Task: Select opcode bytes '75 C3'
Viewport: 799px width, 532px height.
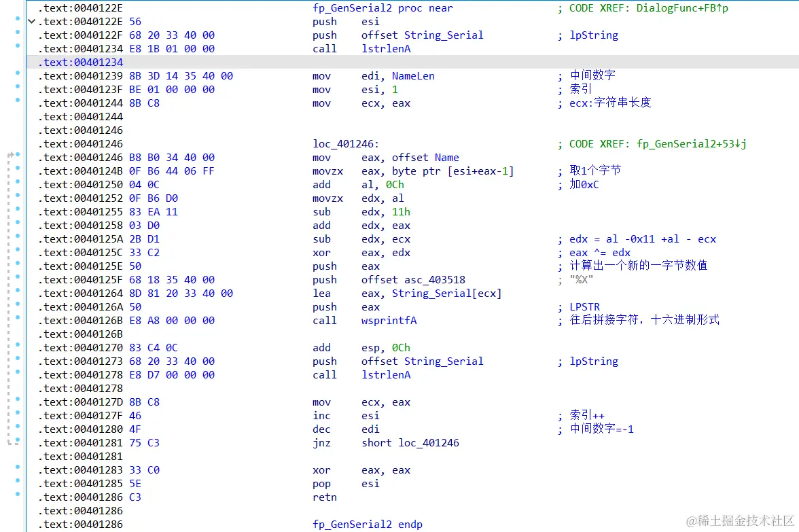Action: pyautogui.click(x=144, y=443)
